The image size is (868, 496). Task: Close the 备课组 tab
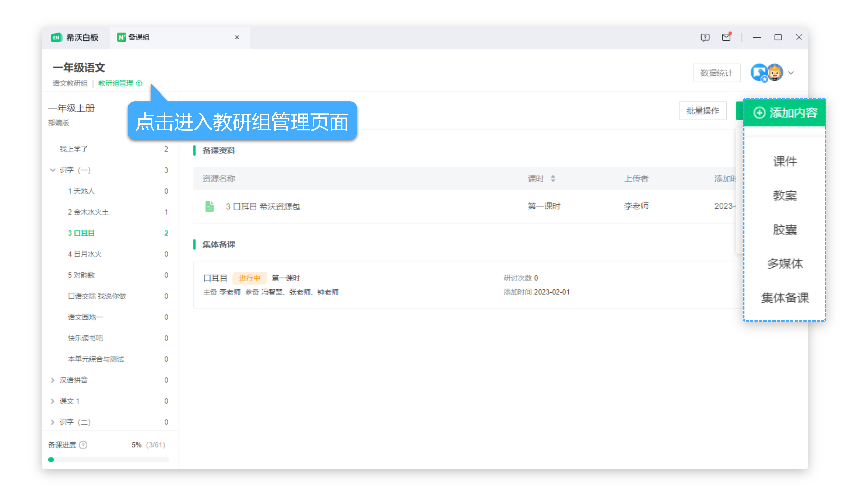pos(237,37)
